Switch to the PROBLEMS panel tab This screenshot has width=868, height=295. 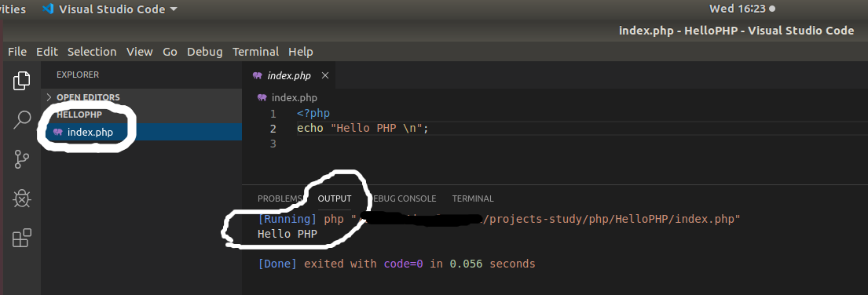(x=280, y=198)
